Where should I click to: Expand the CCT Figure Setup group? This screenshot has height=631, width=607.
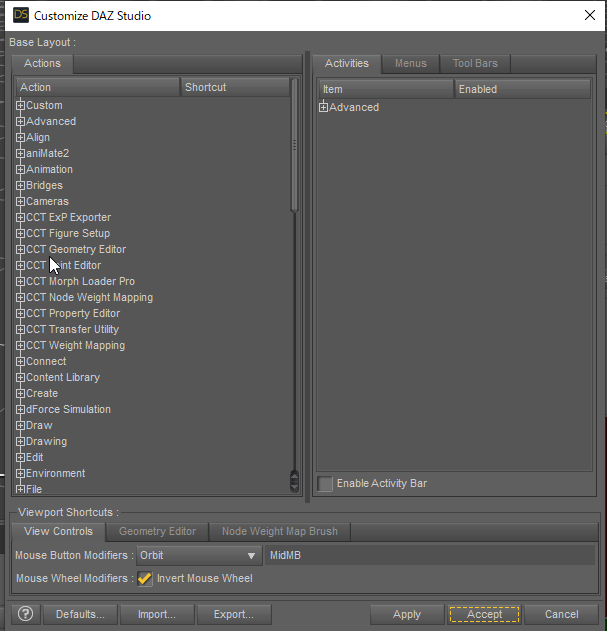(20, 233)
